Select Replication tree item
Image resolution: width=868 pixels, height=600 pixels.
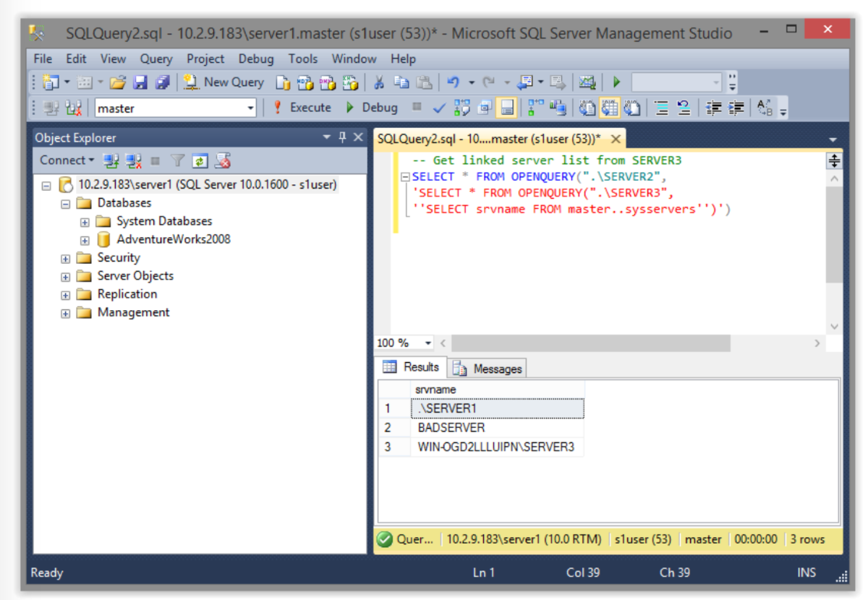coord(127,294)
